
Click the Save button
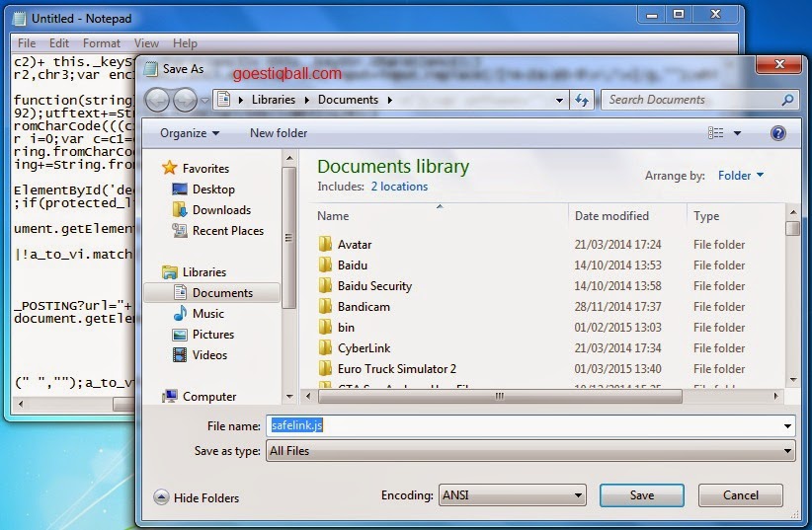[x=642, y=495]
